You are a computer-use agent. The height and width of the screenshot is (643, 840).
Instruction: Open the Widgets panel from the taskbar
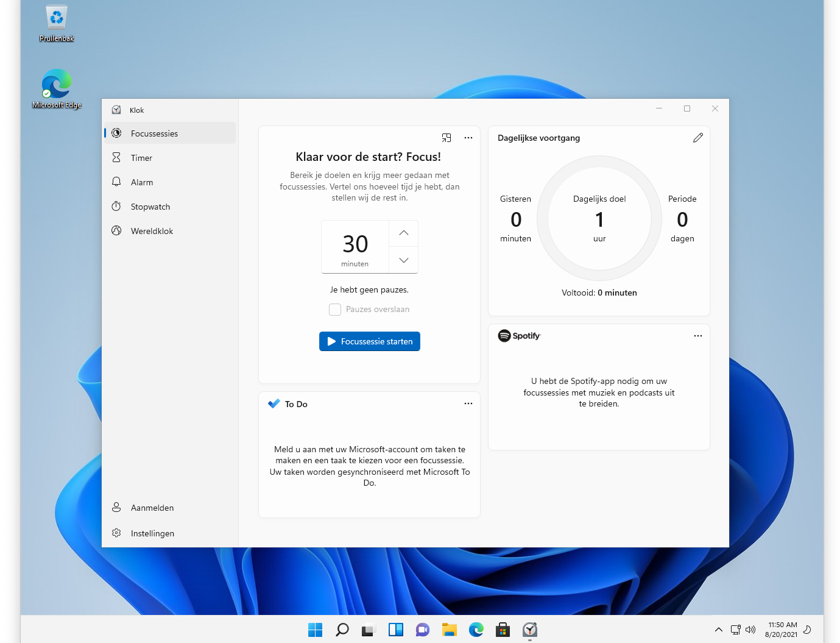(x=396, y=630)
